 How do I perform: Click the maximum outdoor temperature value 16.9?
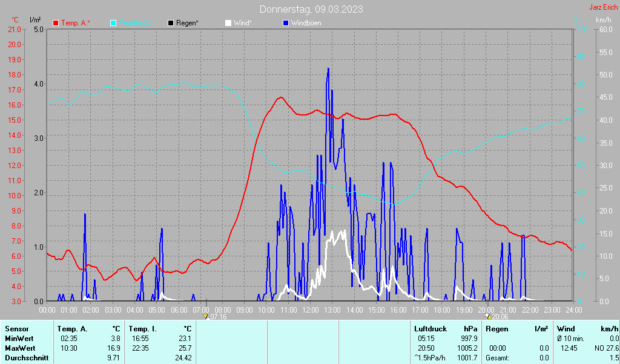coord(114,349)
